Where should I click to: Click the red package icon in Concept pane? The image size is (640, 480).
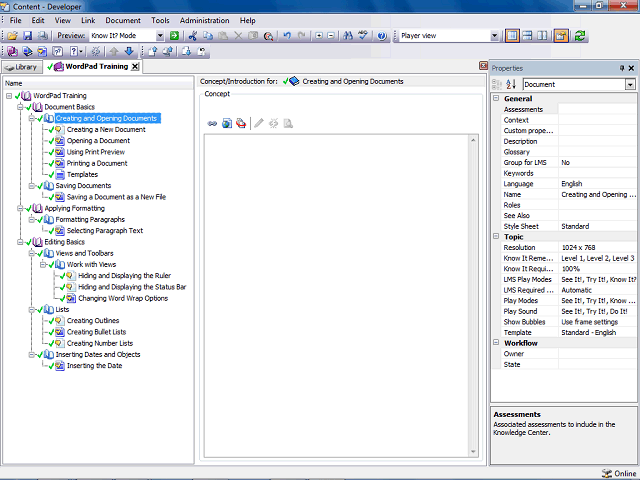pos(241,123)
